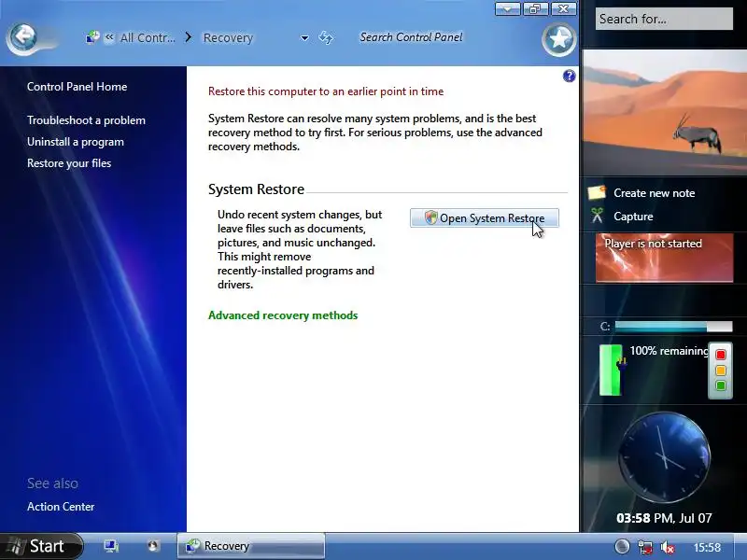Select All Control Panel Items breadcrumb

coord(148,37)
